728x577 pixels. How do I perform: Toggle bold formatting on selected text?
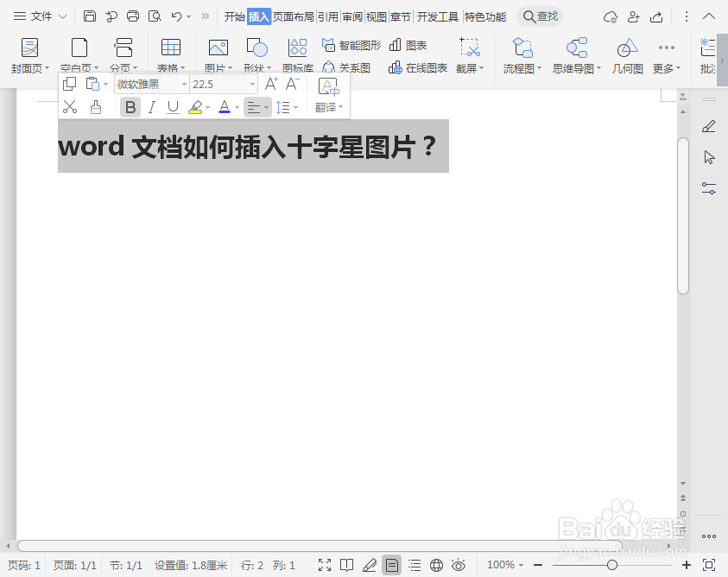(130, 106)
